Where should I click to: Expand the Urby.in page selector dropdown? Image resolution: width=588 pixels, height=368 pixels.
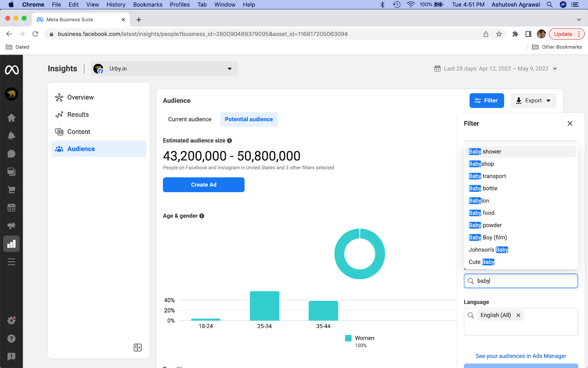coord(164,69)
